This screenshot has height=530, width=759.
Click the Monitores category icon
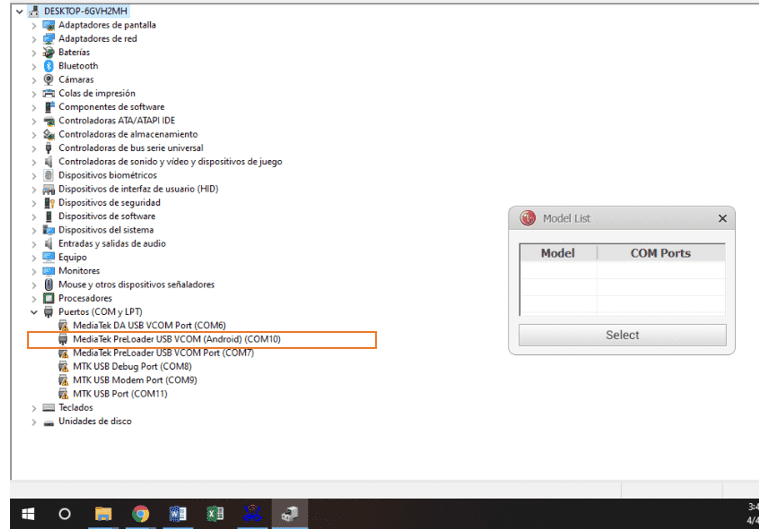(x=48, y=271)
